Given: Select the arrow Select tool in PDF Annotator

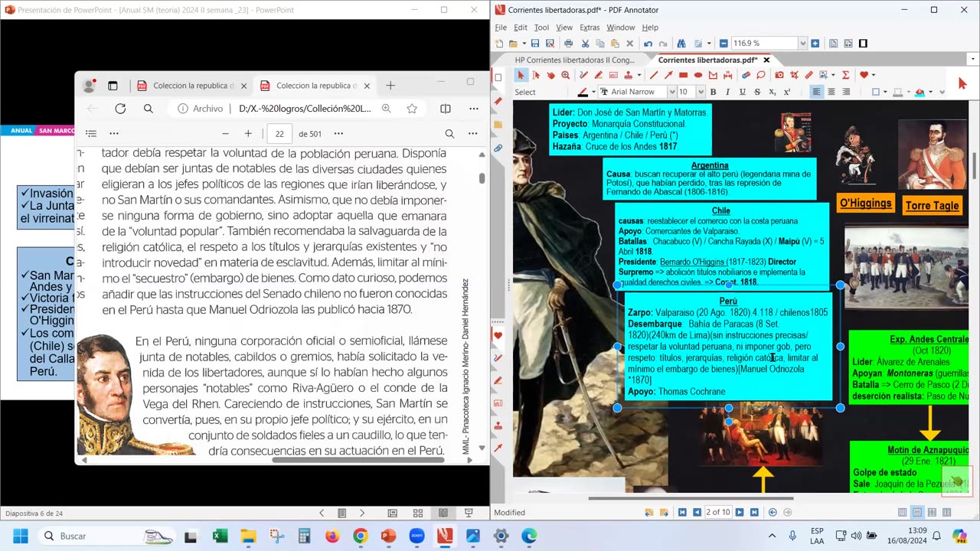Looking at the screenshot, I should coord(521,75).
